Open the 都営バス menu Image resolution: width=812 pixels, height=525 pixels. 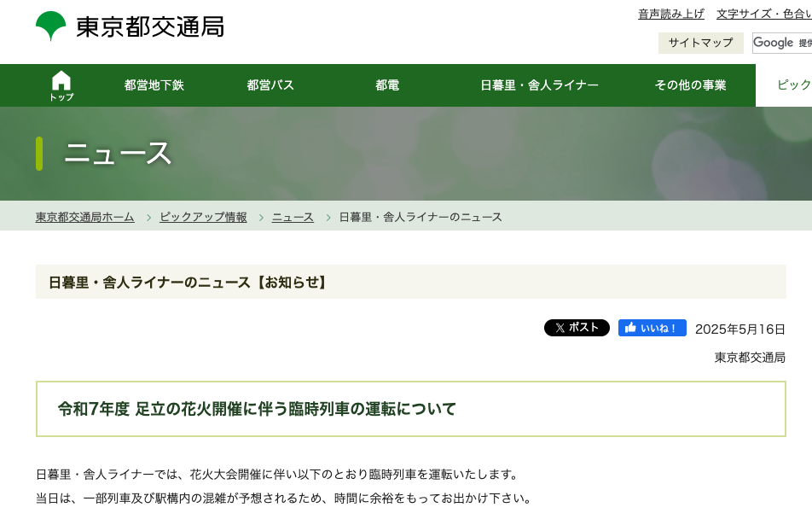[270, 85]
